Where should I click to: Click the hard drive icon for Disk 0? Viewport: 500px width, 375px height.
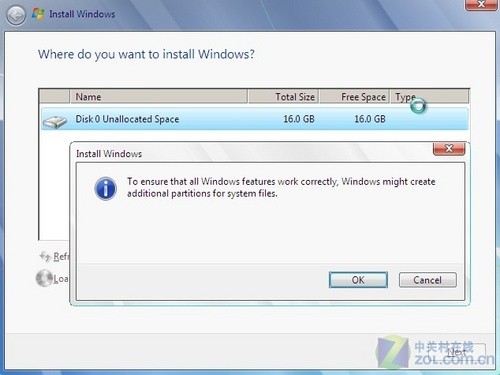[x=55, y=121]
